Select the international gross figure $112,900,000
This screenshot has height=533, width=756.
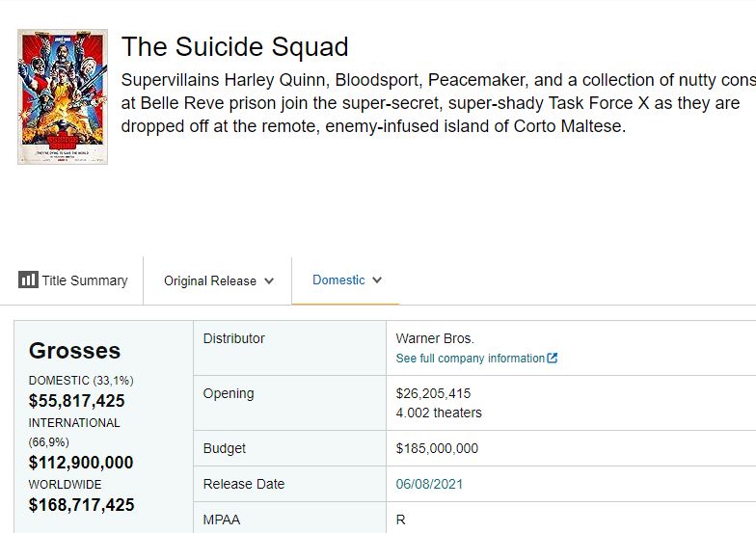81,463
